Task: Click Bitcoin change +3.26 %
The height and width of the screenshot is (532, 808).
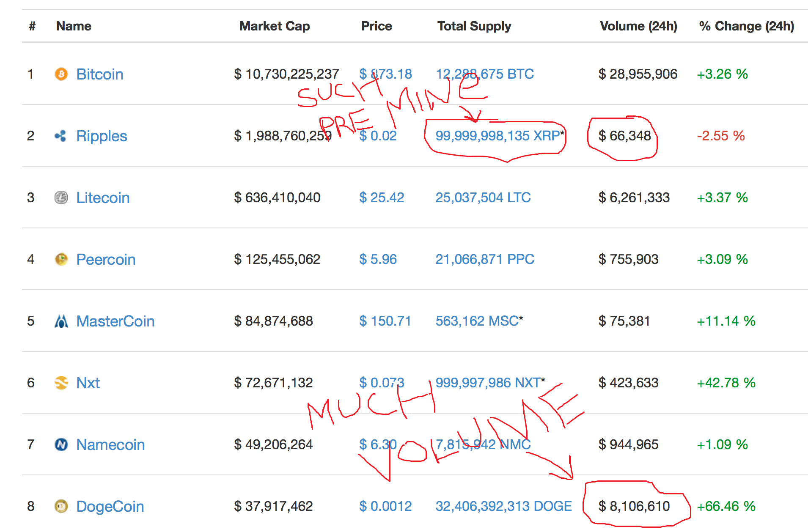Action: point(723,74)
